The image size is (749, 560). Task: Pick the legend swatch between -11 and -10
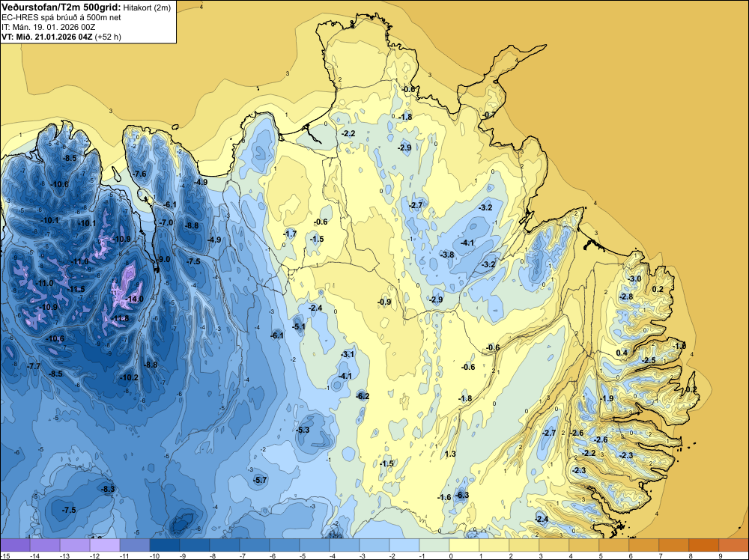[135, 545]
